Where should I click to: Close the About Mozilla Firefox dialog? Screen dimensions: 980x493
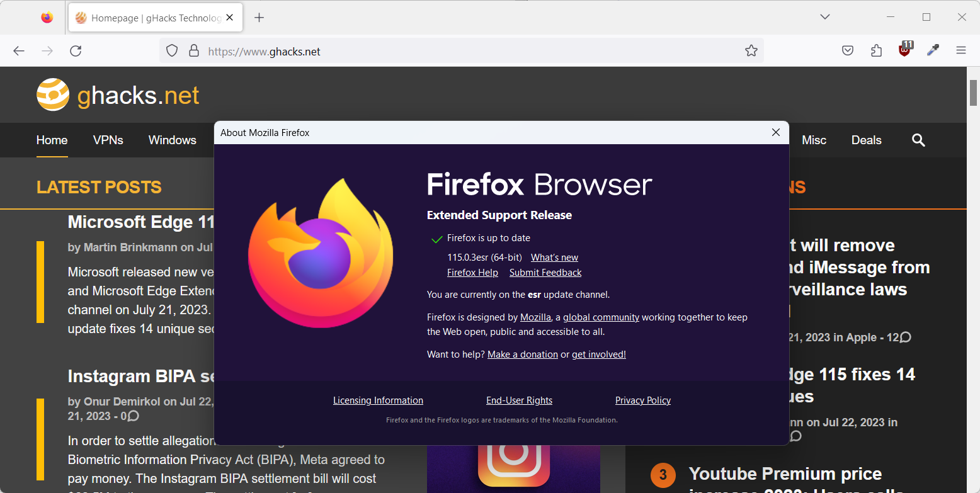point(776,132)
